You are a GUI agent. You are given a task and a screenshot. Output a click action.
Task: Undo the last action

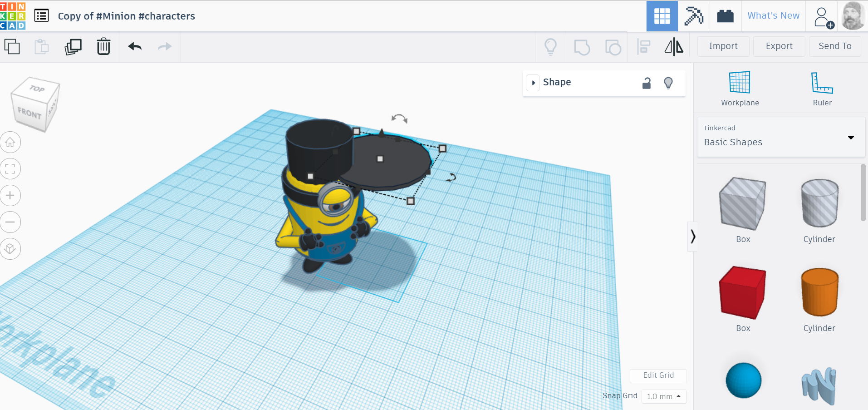pos(135,46)
